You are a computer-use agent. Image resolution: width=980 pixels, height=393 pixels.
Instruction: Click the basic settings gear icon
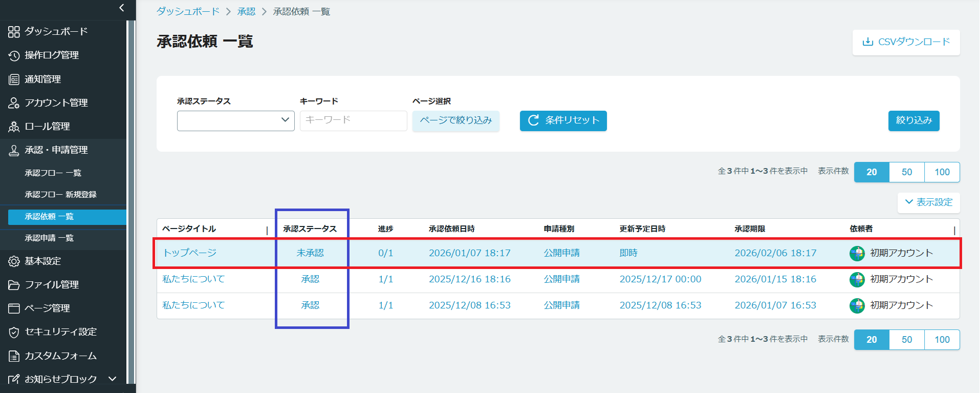14,261
